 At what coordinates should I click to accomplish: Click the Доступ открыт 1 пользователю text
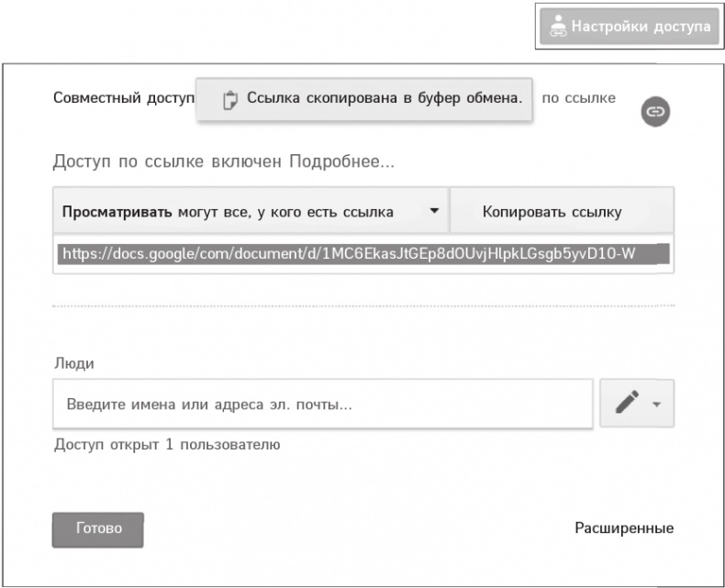click(x=166, y=445)
